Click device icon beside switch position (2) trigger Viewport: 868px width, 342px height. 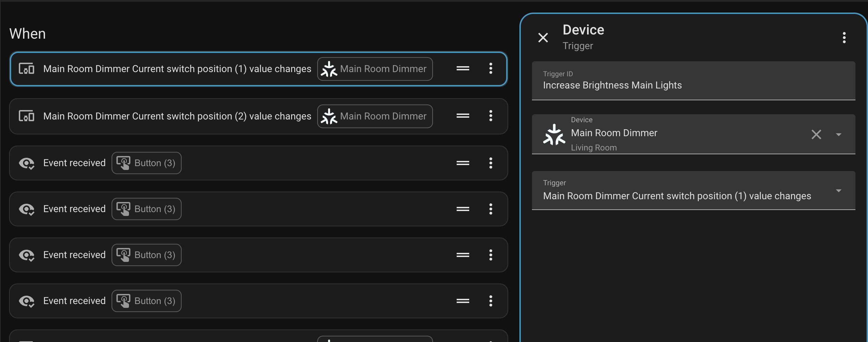coord(26,116)
